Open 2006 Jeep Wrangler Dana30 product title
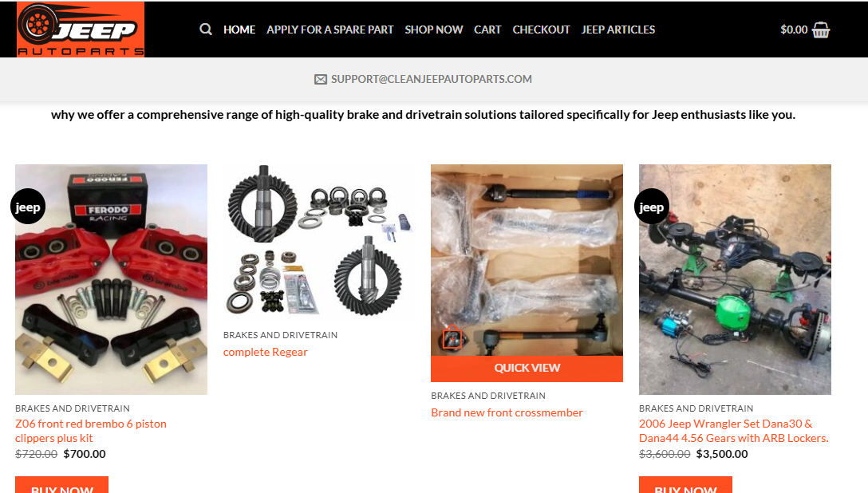This screenshot has height=493, width=868. [733, 431]
